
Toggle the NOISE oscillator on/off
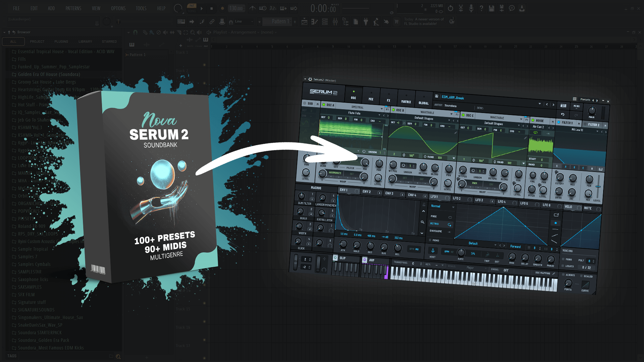point(533,120)
